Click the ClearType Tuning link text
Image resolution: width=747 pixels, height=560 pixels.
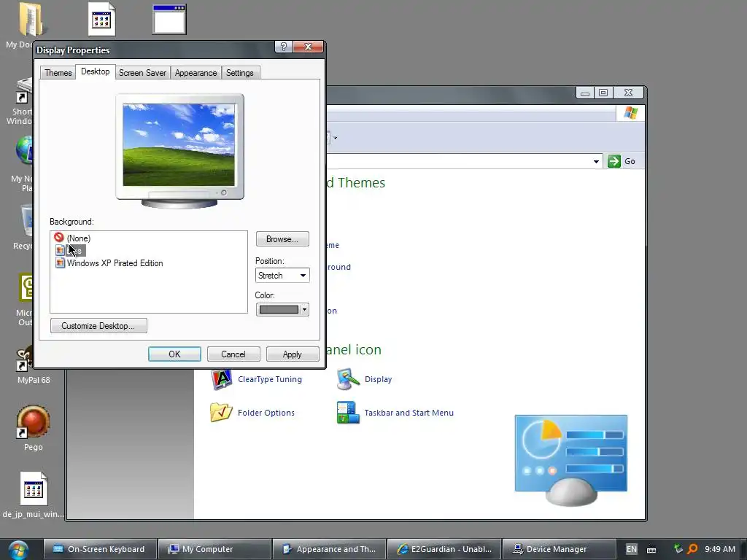(270, 379)
